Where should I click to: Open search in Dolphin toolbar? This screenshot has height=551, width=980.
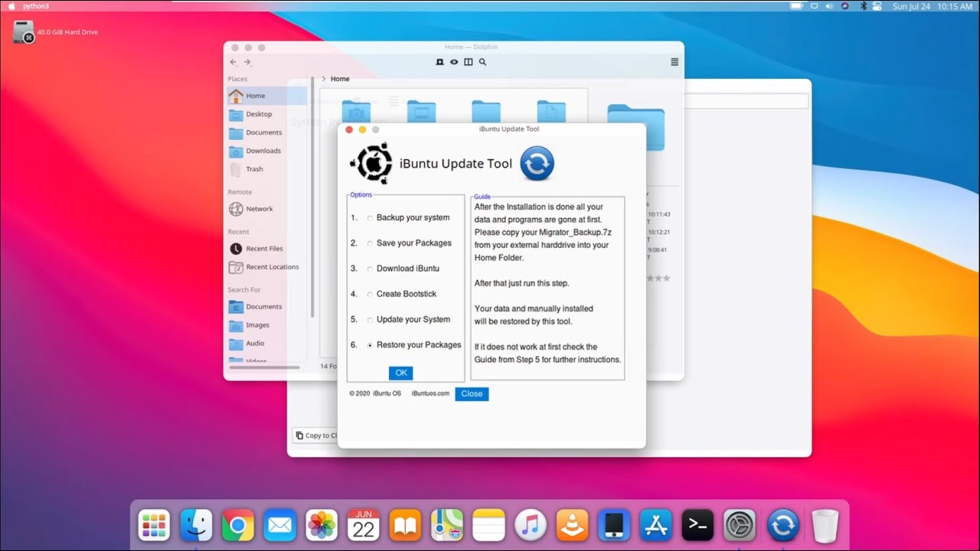pyautogui.click(x=482, y=62)
